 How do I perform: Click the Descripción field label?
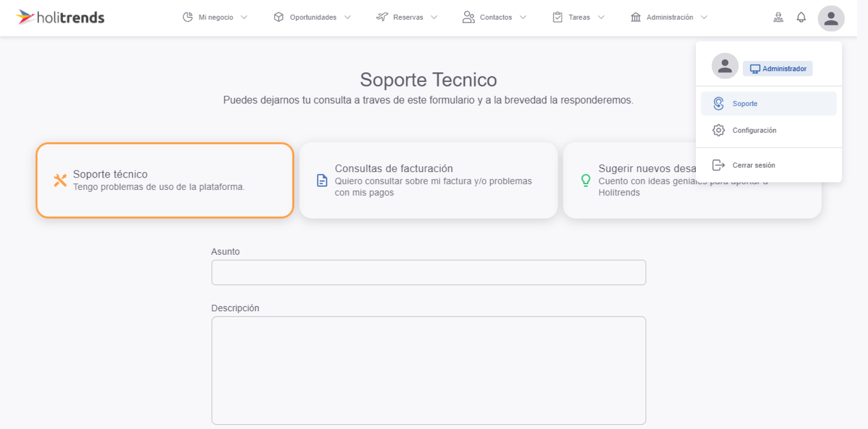pyautogui.click(x=235, y=308)
